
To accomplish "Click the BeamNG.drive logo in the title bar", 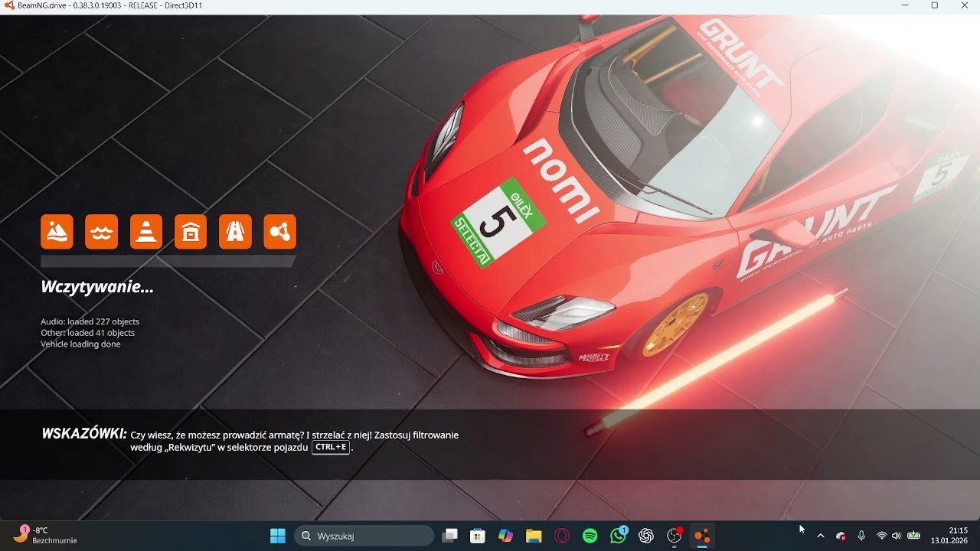I will tap(9, 5).
